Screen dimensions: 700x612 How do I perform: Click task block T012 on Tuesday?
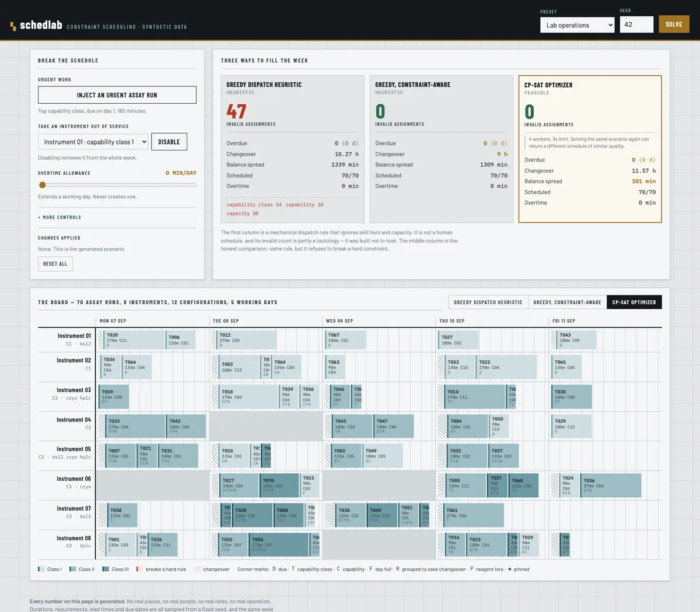coord(247,340)
